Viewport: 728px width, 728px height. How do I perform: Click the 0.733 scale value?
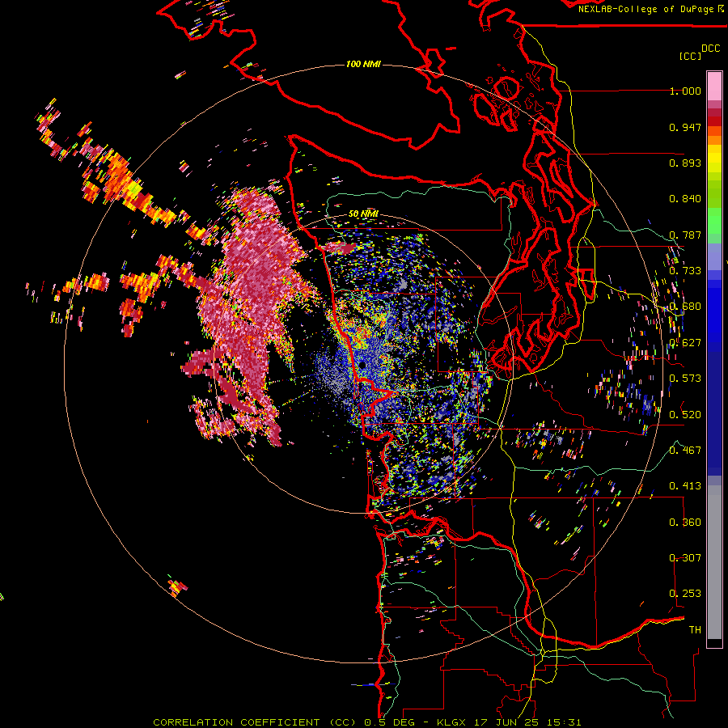(685, 271)
